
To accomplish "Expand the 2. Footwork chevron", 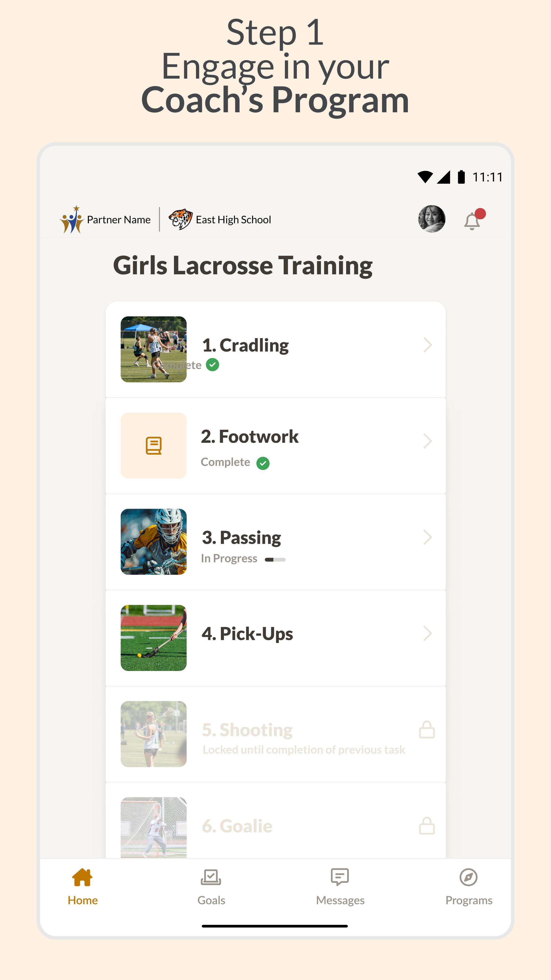I will (428, 441).
